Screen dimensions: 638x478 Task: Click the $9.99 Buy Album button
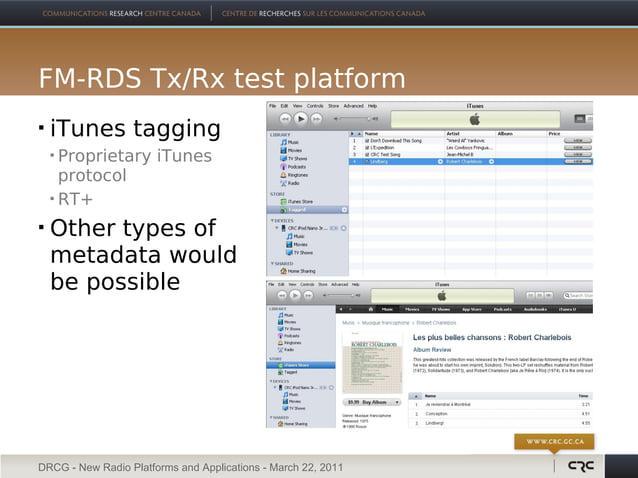click(x=366, y=402)
